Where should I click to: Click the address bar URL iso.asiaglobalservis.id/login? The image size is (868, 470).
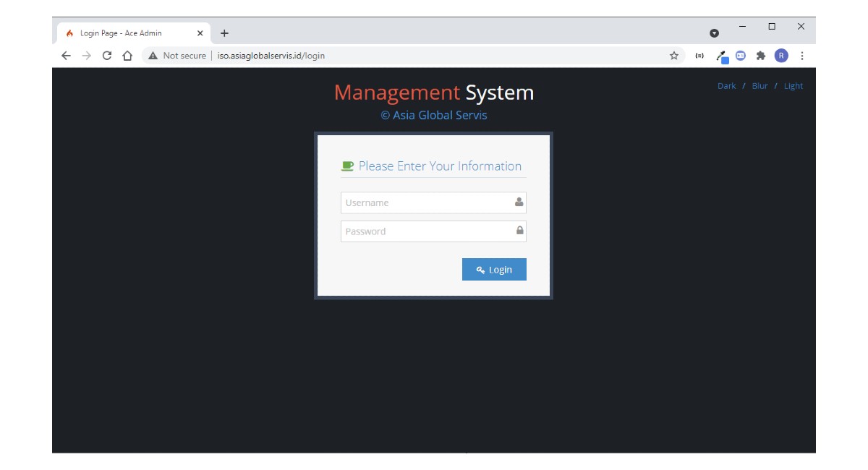pyautogui.click(x=271, y=56)
